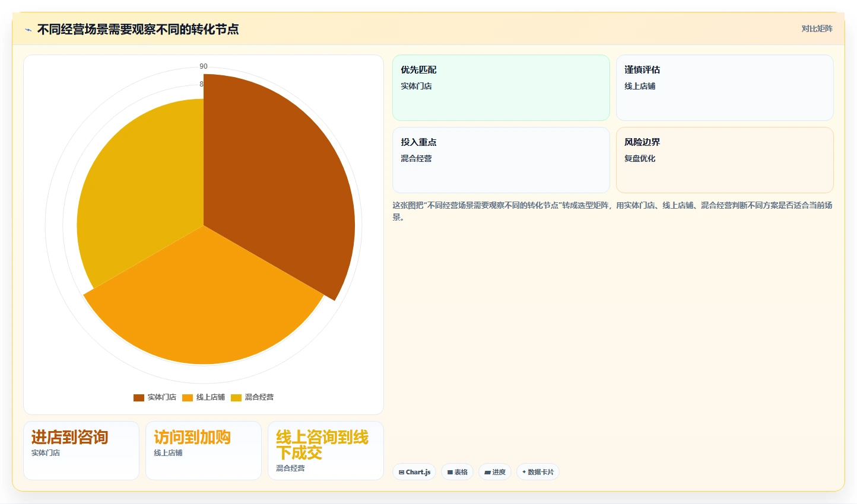Click the 对比矩阵 label in header

817,28
